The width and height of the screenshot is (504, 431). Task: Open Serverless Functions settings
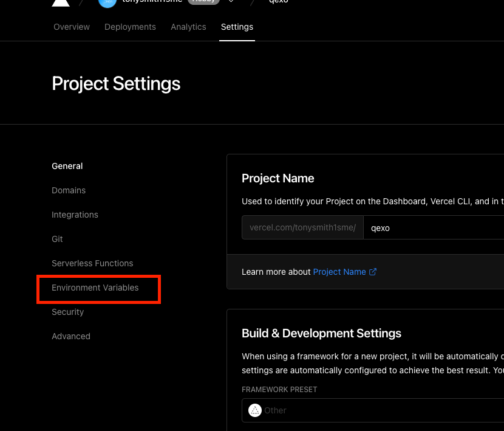(x=92, y=263)
